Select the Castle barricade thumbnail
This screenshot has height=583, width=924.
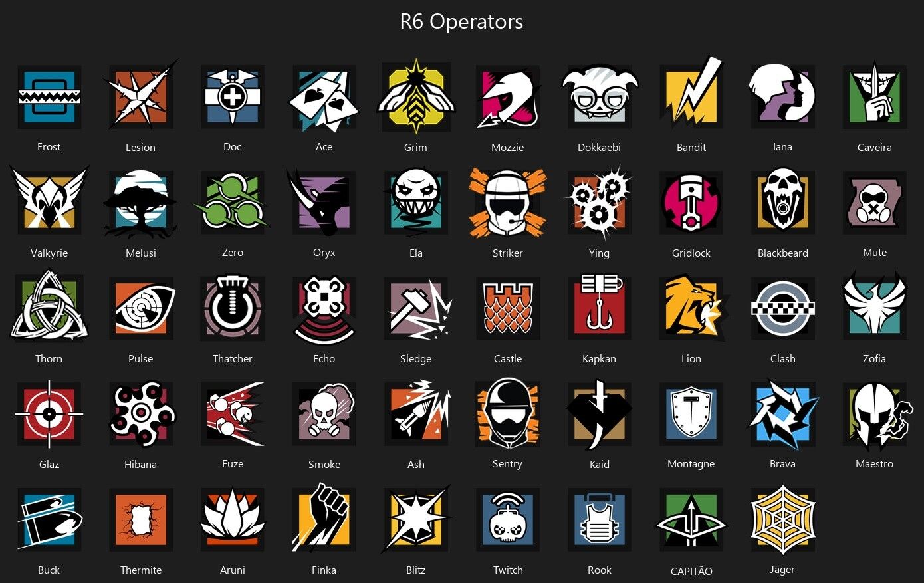508,308
